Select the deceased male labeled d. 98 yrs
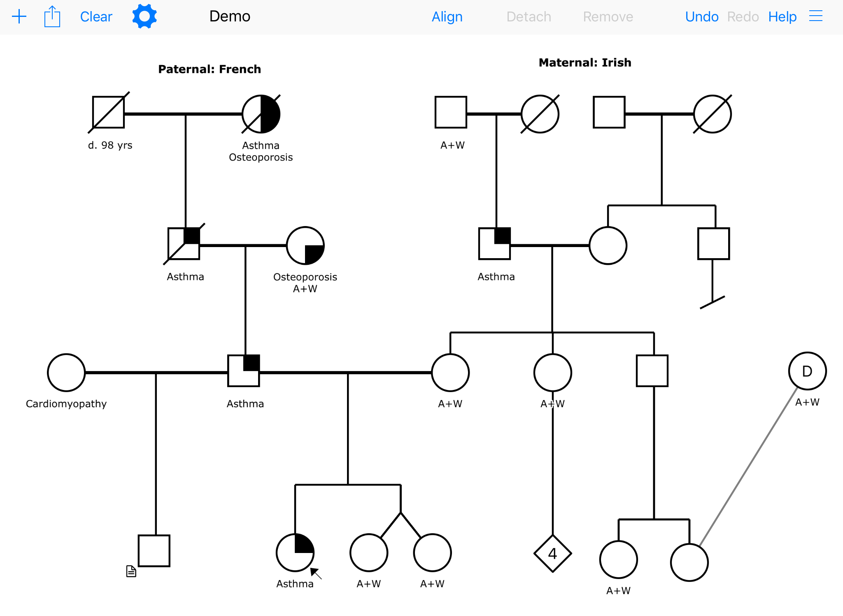Image resolution: width=843 pixels, height=616 pixels. pyautogui.click(x=108, y=112)
